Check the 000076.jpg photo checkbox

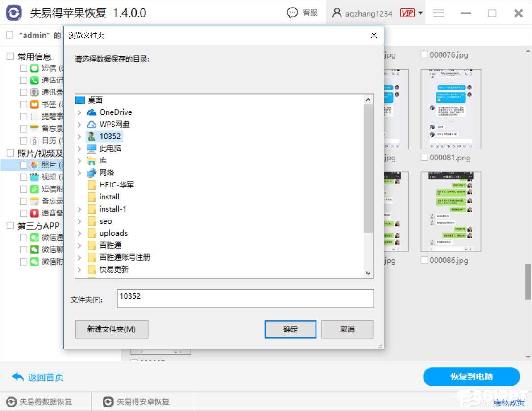coord(424,54)
